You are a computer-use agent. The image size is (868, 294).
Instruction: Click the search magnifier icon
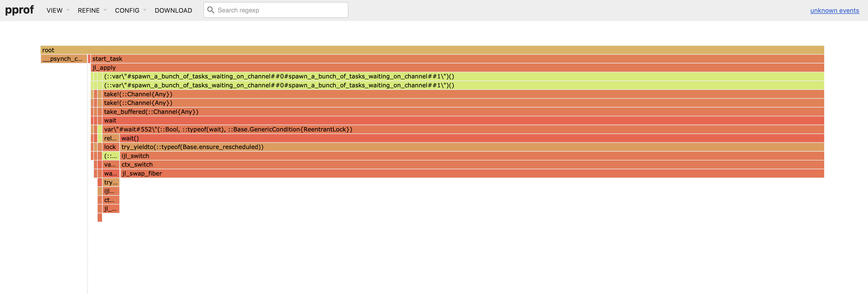211,10
